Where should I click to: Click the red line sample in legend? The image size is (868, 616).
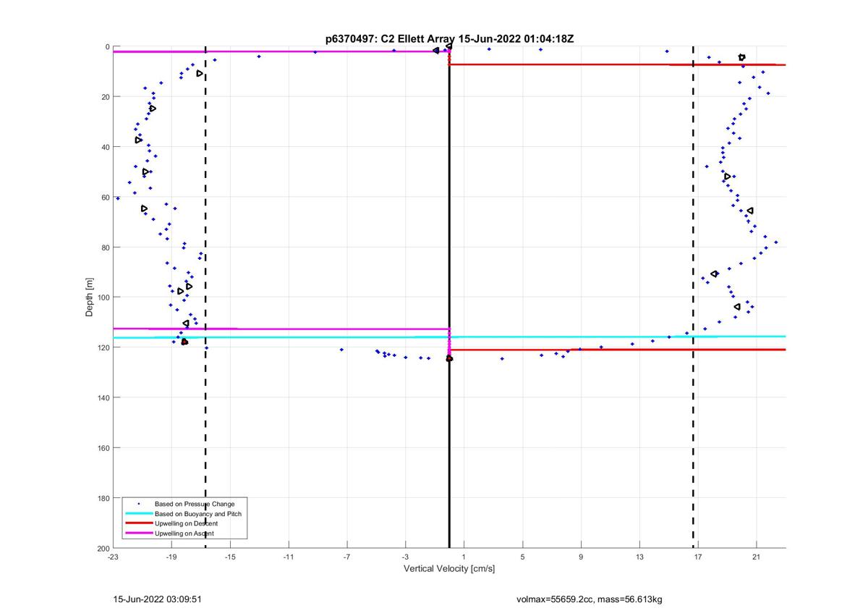click(137, 523)
